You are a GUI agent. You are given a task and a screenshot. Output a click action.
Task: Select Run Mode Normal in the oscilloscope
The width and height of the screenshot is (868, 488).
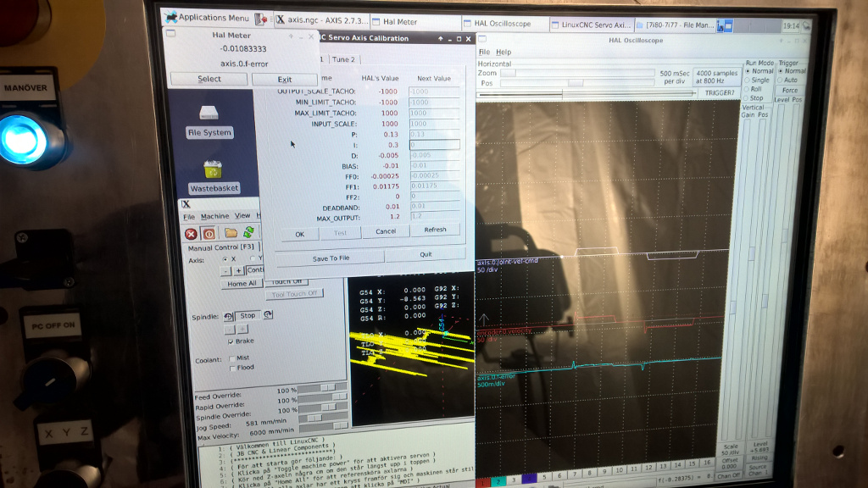tap(748, 71)
